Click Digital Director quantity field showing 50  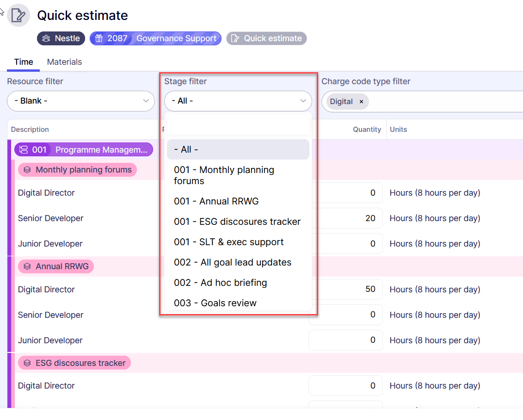(x=345, y=290)
